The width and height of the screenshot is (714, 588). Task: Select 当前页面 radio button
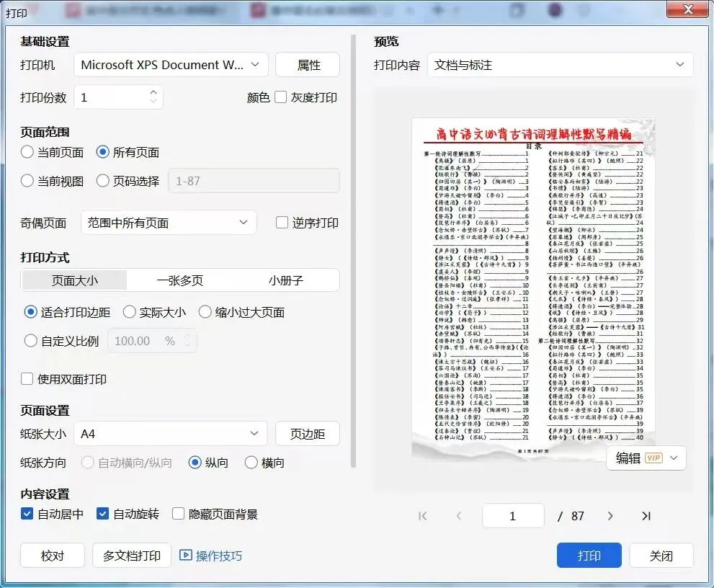click(x=27, y=152)
